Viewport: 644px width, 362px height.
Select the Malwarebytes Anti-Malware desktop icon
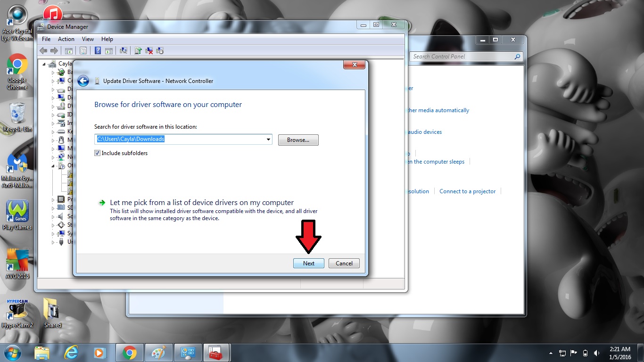click(17, 171)
